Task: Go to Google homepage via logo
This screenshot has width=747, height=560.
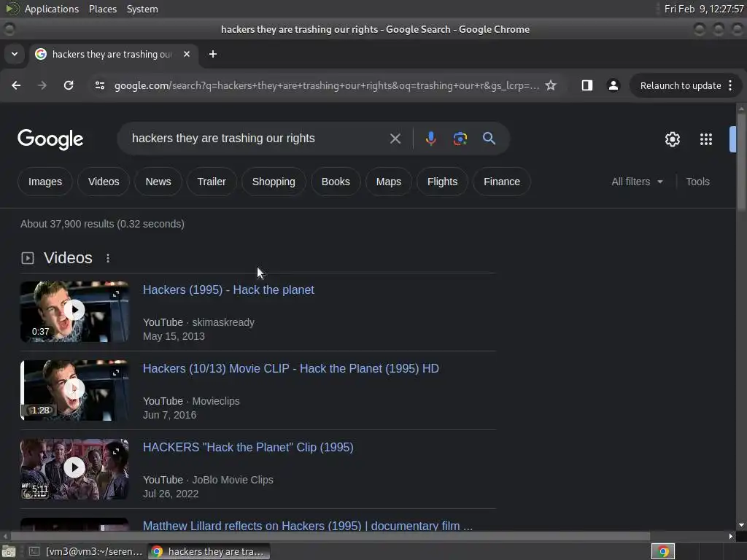Action: click(50, 139)
